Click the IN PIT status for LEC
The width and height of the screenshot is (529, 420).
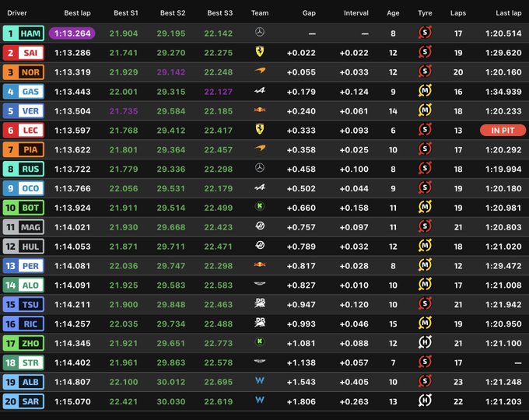tap(503, 130)
